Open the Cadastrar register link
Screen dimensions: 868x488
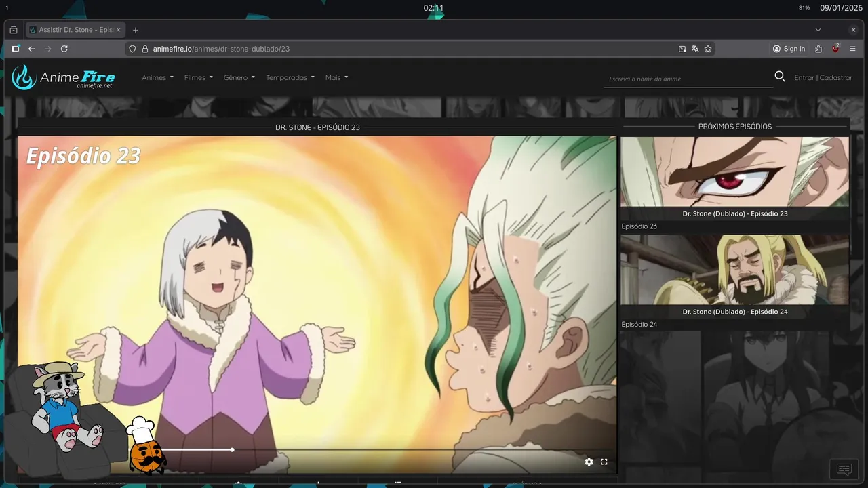point(835,77)
